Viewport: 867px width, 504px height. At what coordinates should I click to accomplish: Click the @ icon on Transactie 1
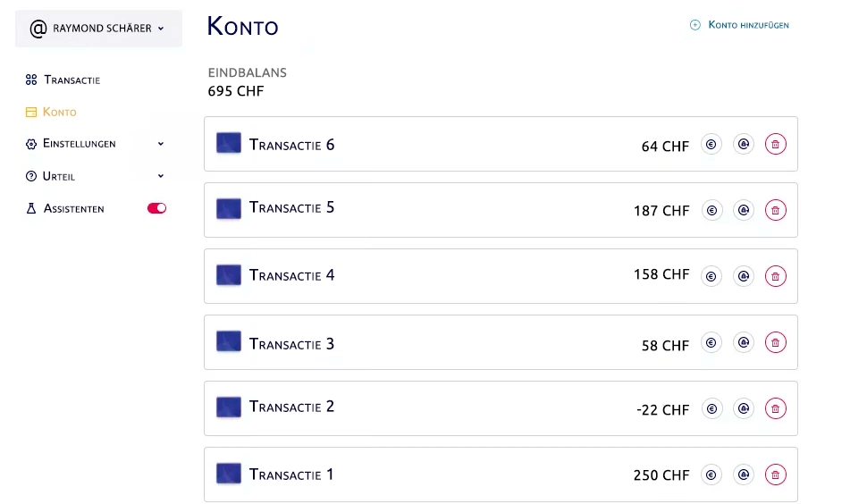click(744, 475)
